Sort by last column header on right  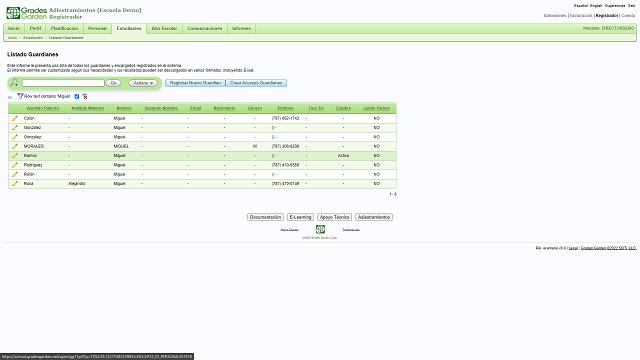(x=376, y=108)
